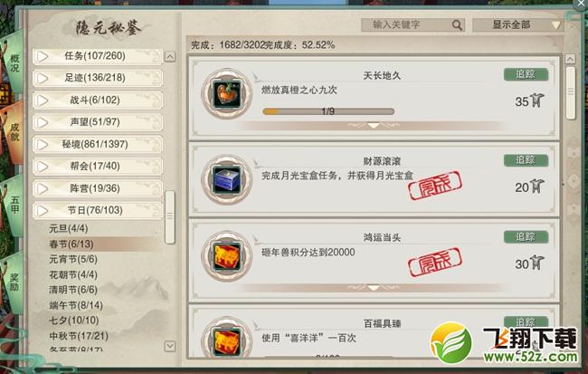Click 追踪 button for 鸿运当头
Image resolution: width=588 pixels, height=374 pixels.
[x=526, y=237]
